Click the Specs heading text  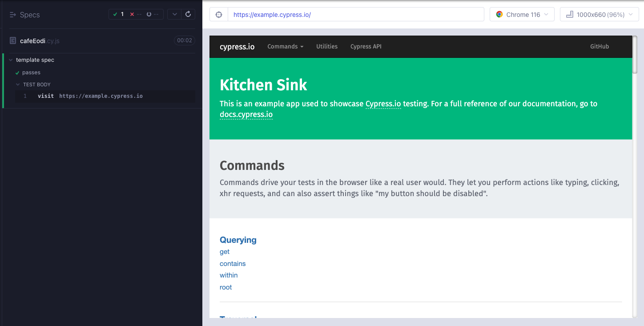coord(30,15)
